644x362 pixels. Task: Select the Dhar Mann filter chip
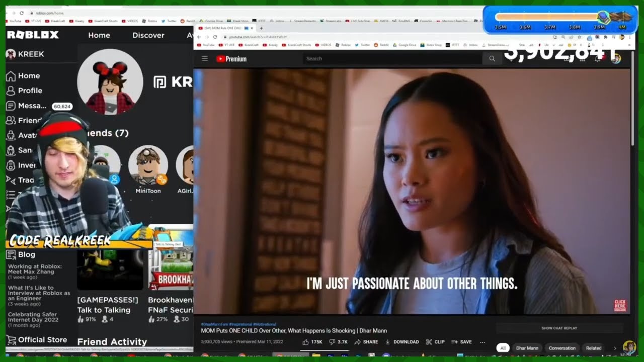click(x=527, y=348)
